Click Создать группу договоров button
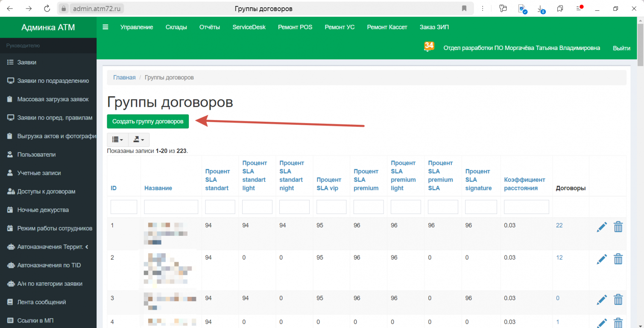The image size is (644, 328). (x=148, y=121)
